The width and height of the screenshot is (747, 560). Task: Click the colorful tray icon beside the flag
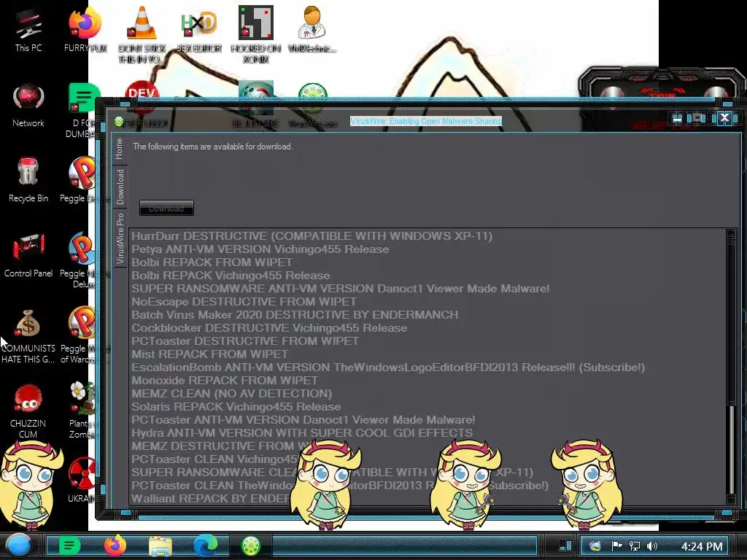(595, 546)
